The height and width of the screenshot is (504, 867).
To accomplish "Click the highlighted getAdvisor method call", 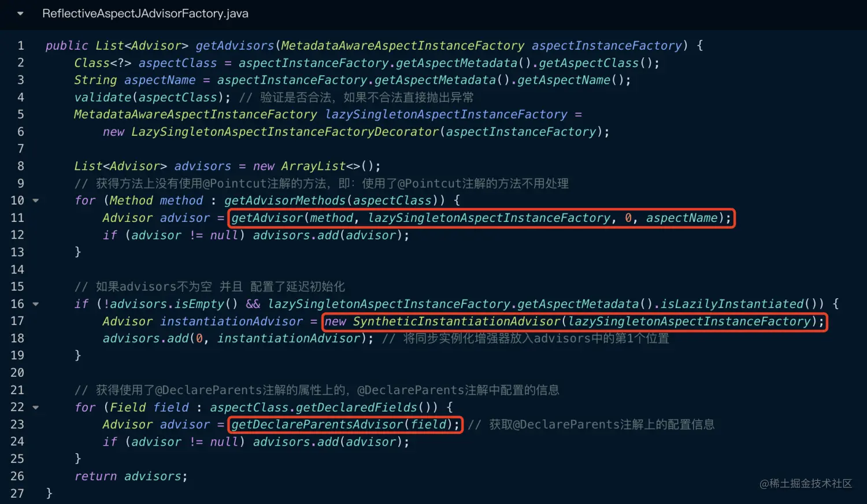I will pos(481,218).
